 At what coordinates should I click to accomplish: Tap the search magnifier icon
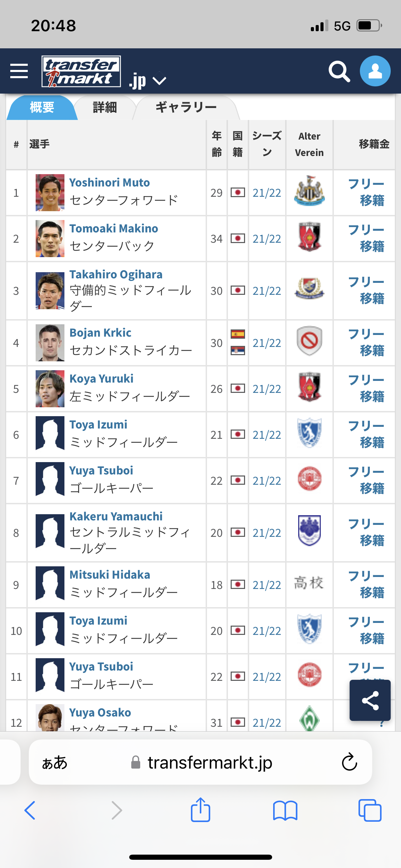(x=339, y=71)
